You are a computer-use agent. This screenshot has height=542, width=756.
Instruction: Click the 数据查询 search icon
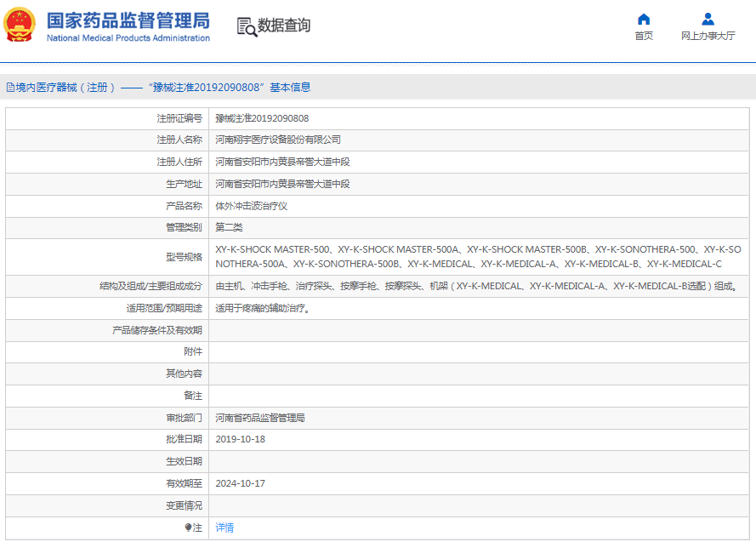tap(247, 27)
